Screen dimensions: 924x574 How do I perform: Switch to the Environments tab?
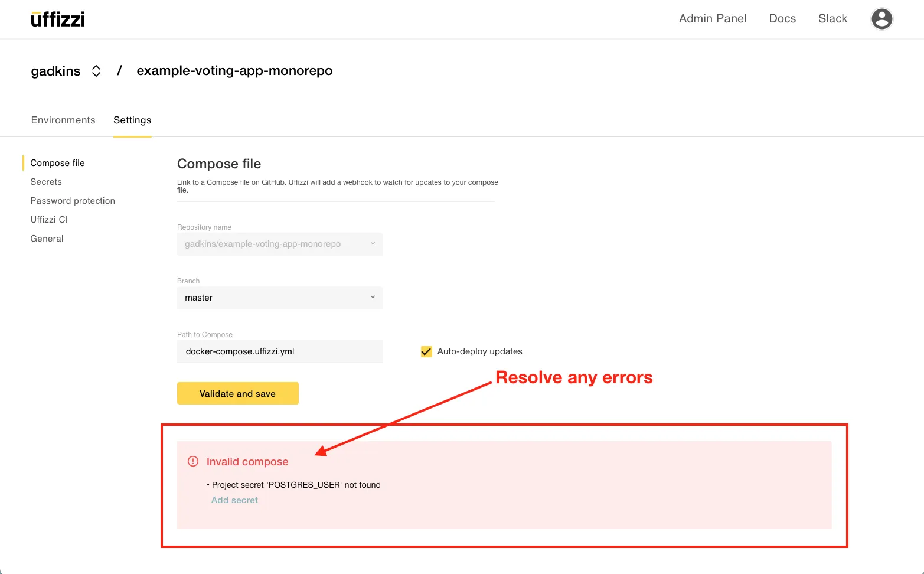(63, 120)
